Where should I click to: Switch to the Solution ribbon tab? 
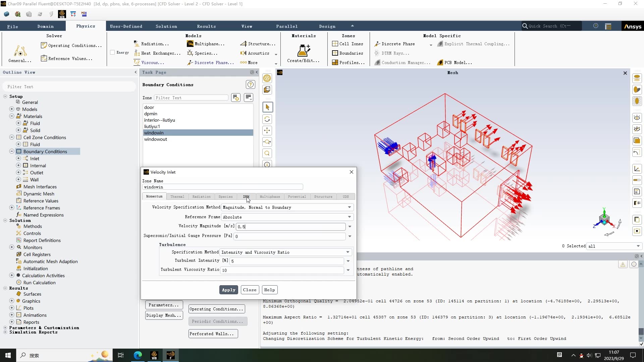coord(166,26)
